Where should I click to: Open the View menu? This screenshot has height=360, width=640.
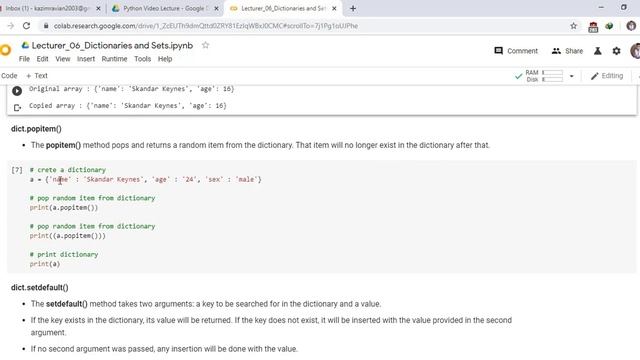(62, 59)
